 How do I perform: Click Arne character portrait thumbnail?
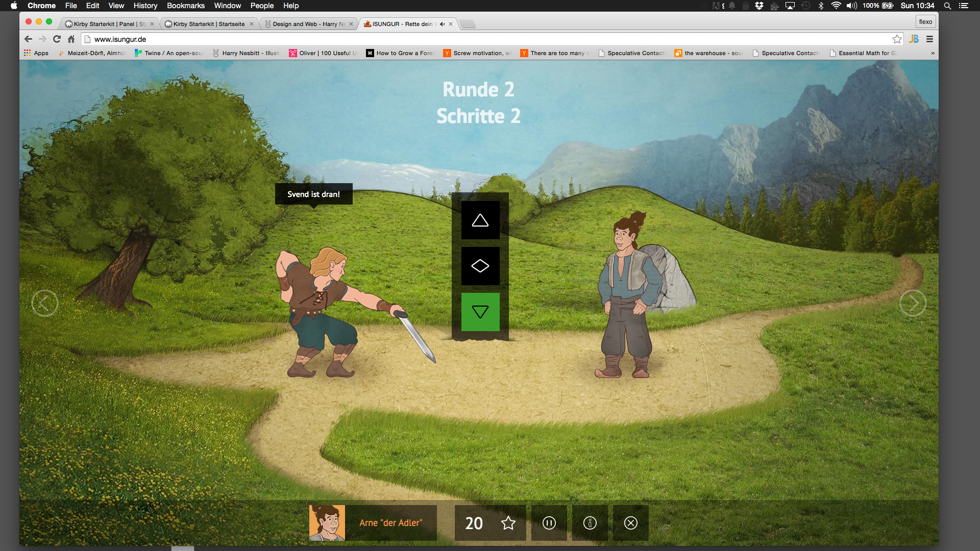[x=327, y=523]
